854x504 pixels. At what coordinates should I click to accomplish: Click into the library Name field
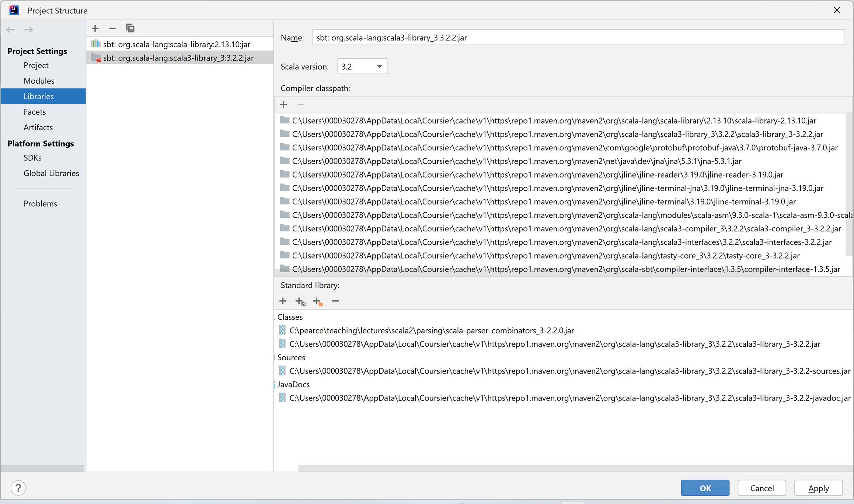pyautogui.click(x=578, y=38)
